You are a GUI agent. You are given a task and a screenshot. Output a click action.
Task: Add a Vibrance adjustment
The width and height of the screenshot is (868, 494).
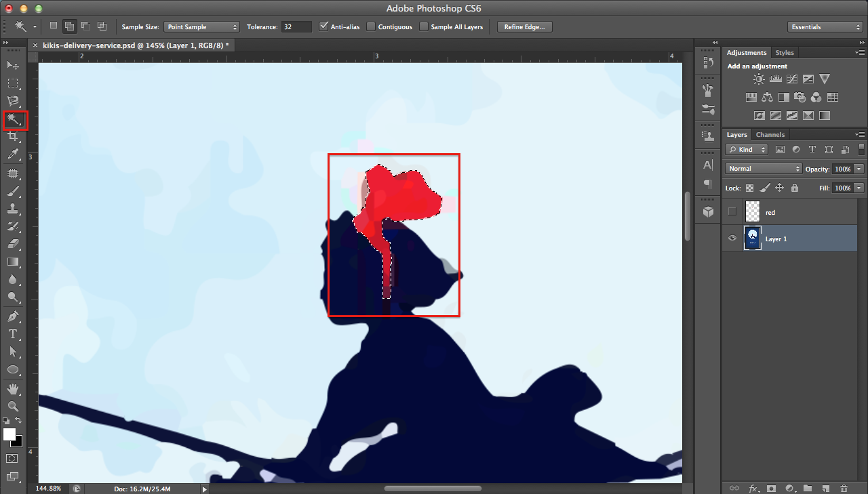(x=825, y=79)
